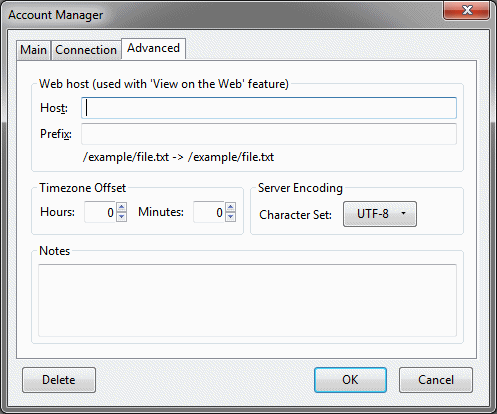Increase the Hours timezone offset

pos(122,207)
